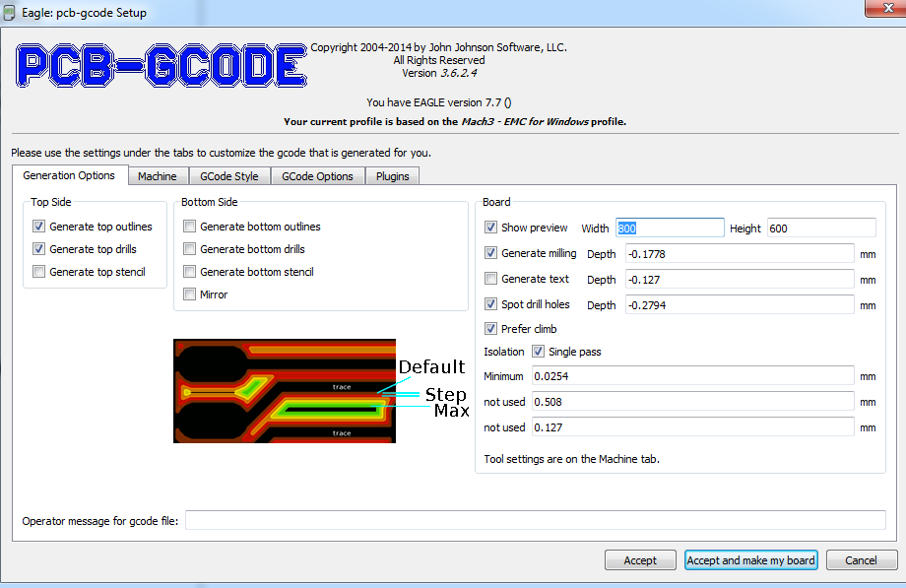
Task: Toggle Spot drill holes checkbox
Action: [490, 304]
